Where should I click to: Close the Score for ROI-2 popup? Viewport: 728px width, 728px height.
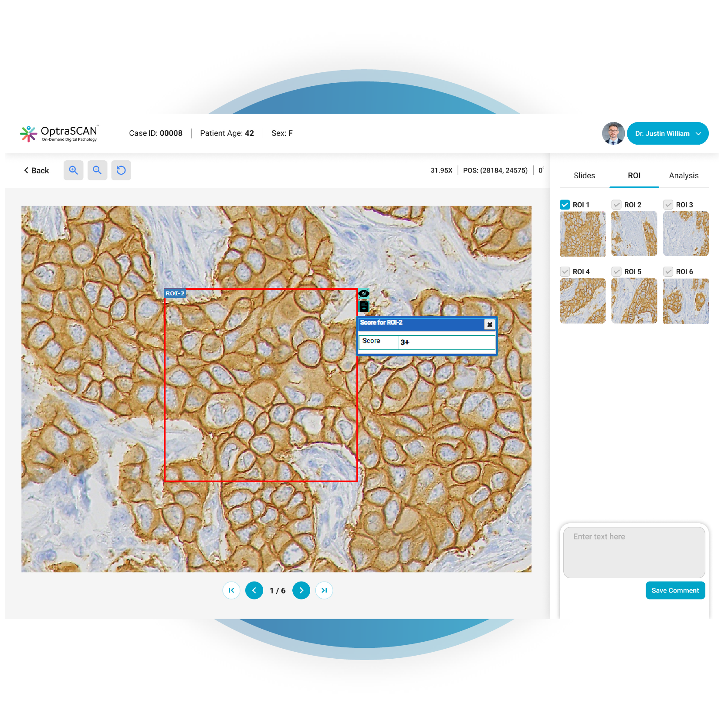coord(490,325)
